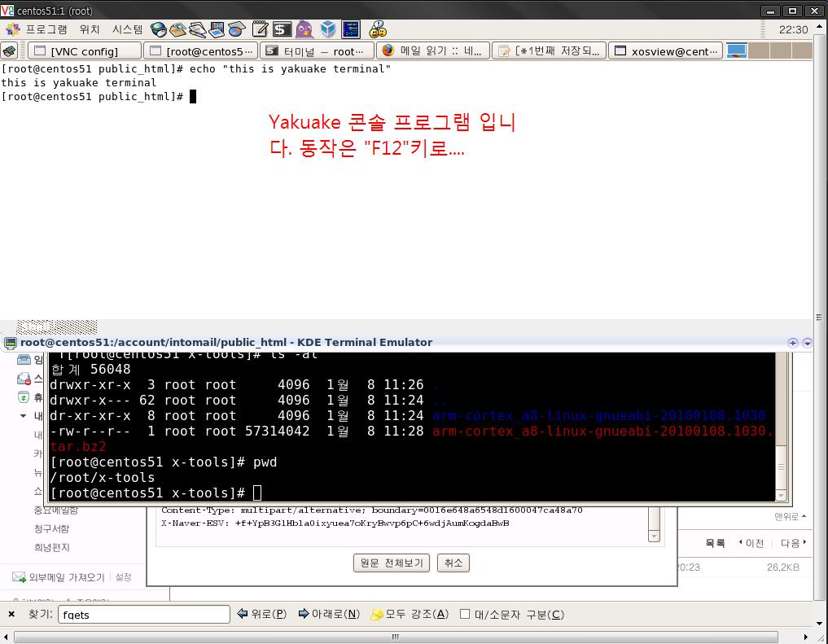Click the 취소 cancel button
Viewport: 828px width, 644px height.
click(x=453, y=563)
